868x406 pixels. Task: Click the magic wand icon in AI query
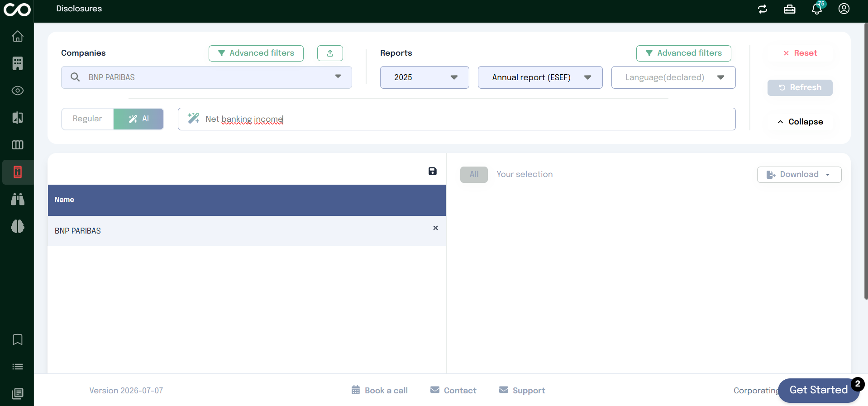[193, 119]
